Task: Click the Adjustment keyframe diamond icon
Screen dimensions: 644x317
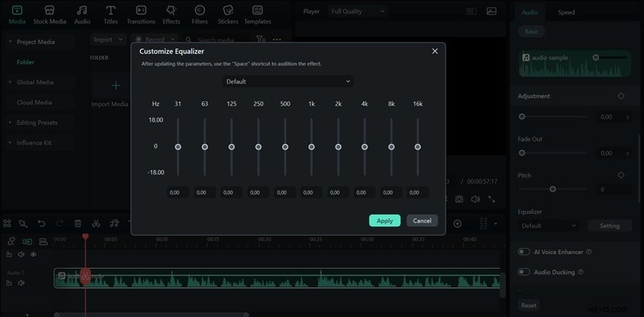Action: coord(621,96)
